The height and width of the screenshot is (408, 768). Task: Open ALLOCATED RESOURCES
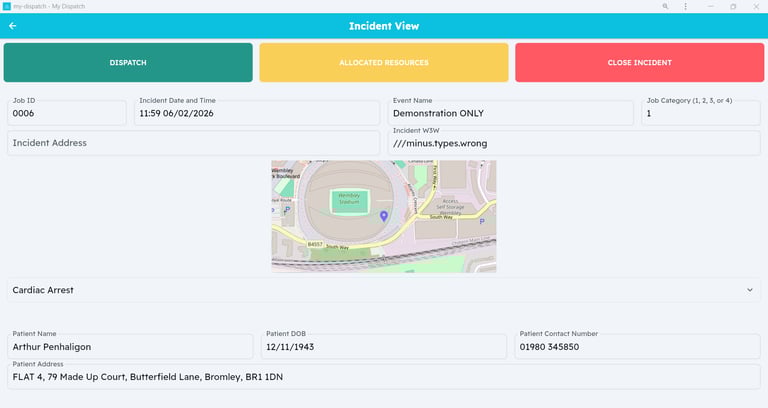(x=384, y=63)
